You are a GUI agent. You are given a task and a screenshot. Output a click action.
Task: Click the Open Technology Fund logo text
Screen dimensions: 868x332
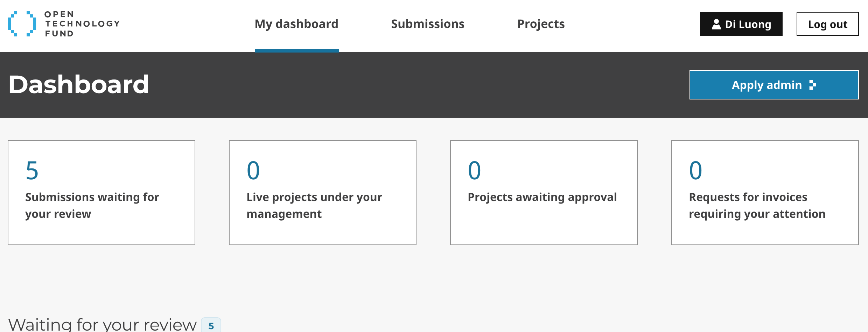point(82,24)
